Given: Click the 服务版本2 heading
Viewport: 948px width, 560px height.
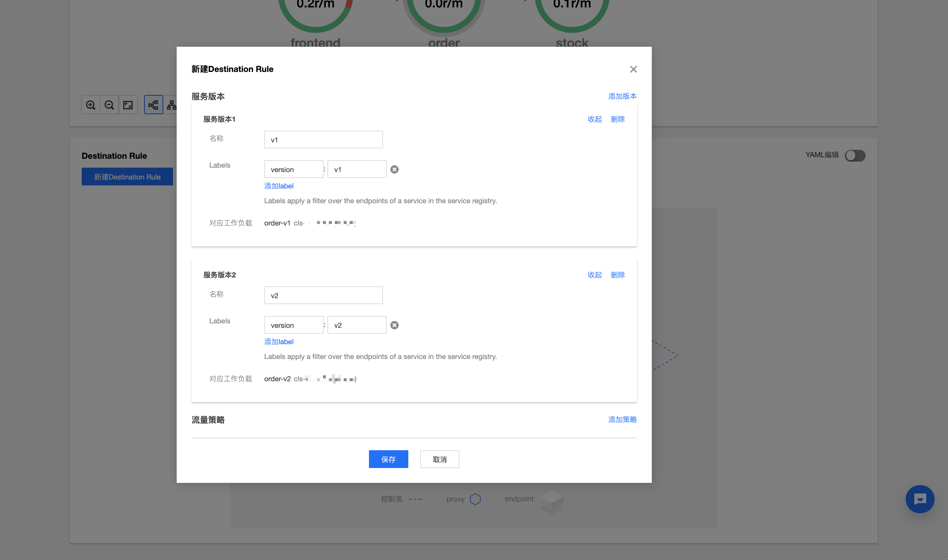Looking at the screenshot, I should (x=219, y=275).
